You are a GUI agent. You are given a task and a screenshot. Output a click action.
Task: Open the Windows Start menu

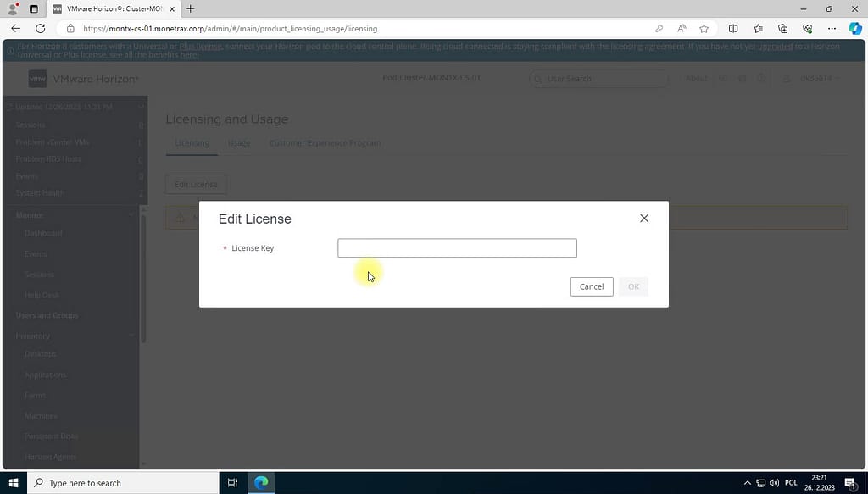[x=13, y=483]
